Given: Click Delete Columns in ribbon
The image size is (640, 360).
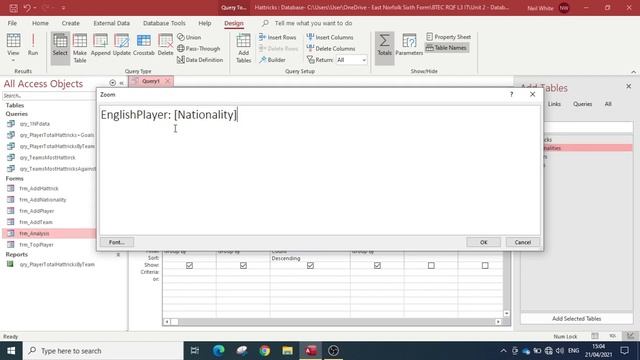Looking at the screenshot, I should pos(331,49).
